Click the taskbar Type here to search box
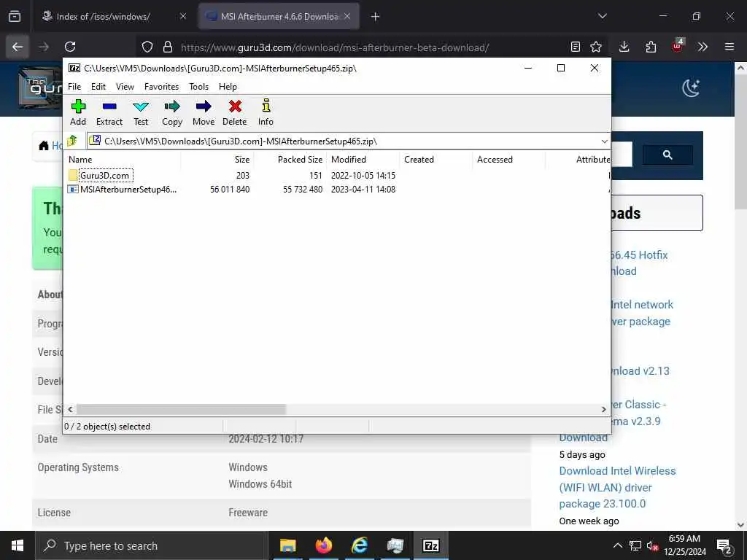 click(x=152, y=545)
